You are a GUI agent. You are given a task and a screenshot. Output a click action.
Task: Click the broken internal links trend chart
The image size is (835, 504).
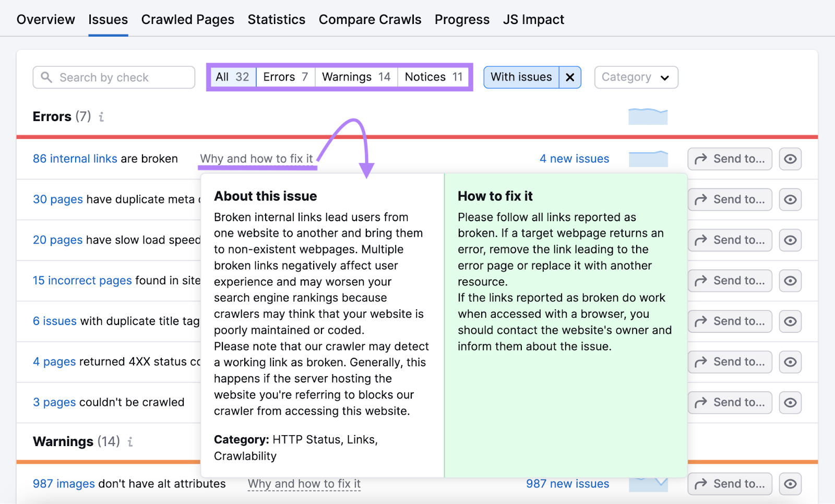[648, 159]
